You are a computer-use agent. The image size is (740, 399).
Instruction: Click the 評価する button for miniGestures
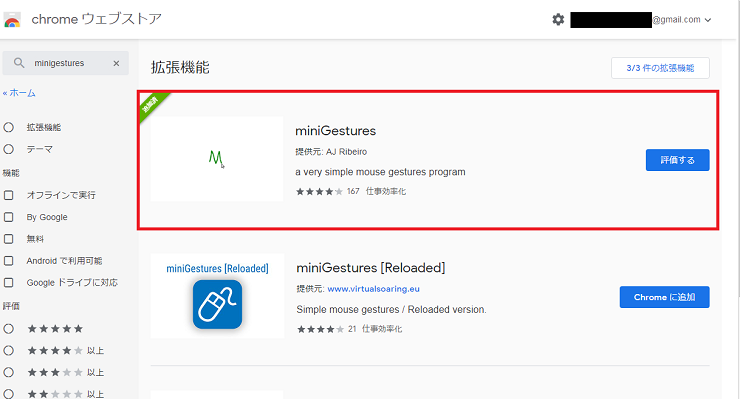point(677,160)
